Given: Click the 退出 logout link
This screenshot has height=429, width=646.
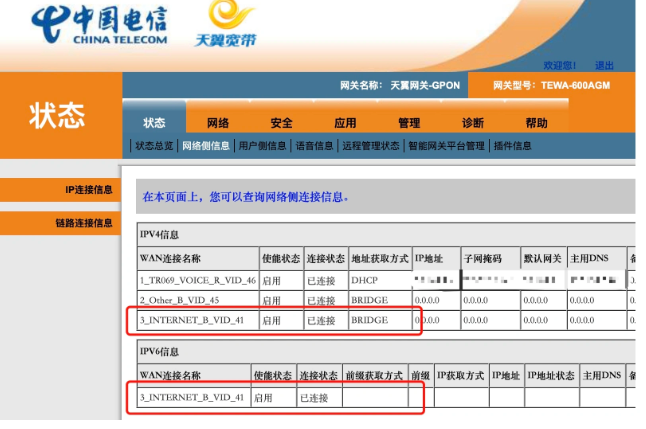Looking at the screenshot, I should [x=605, y=65].
